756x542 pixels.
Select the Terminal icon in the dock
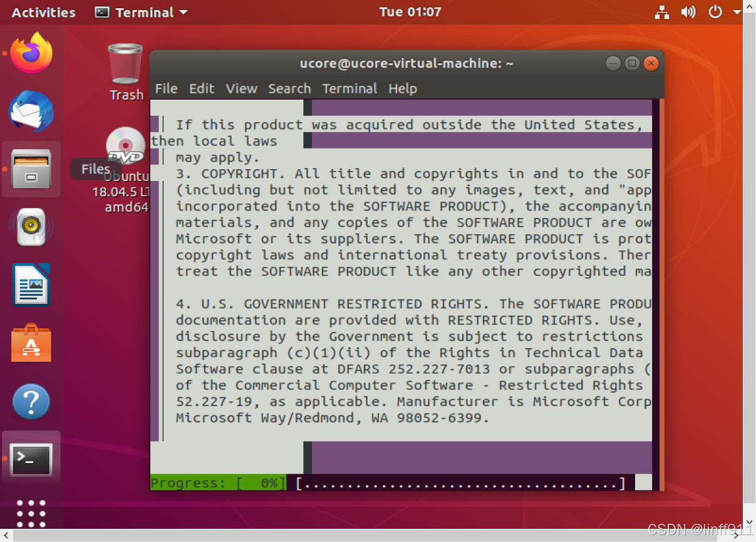[x=31, y=459]
